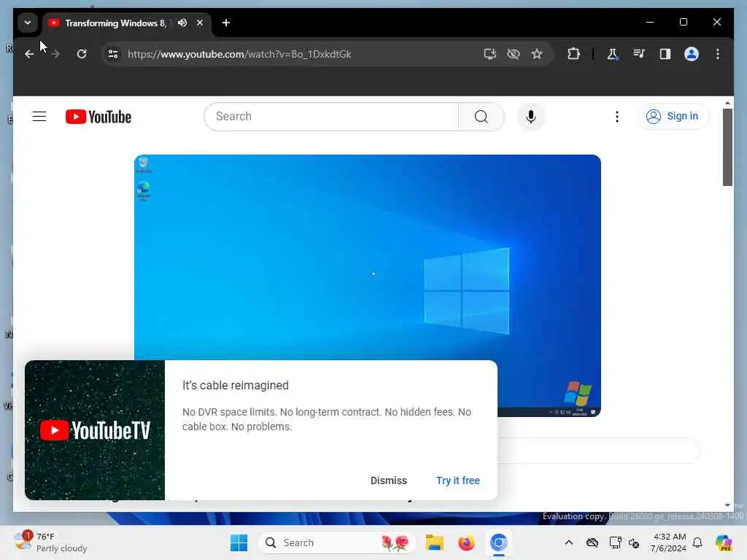Maximize the browser window
This screenshot has width=747, height=560.
pos(683,23)
